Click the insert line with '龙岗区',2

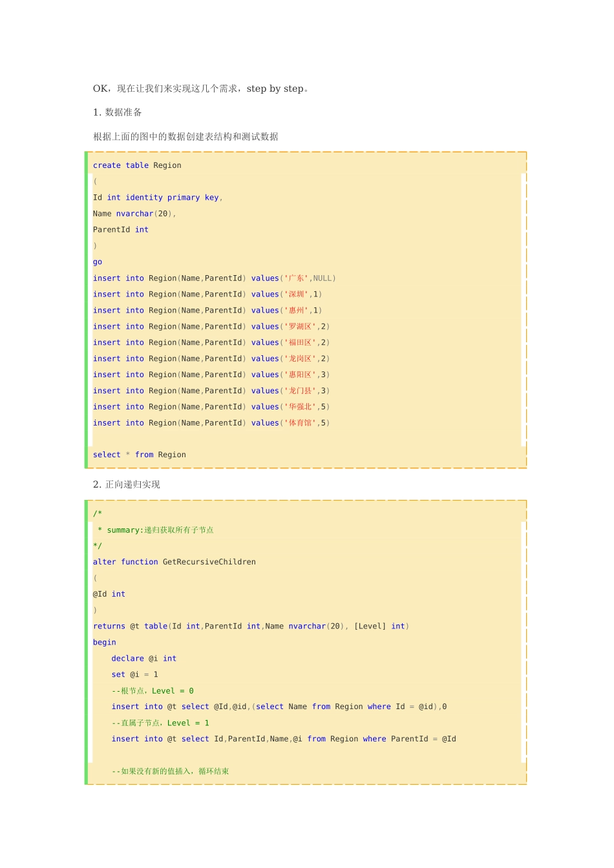coord(211,359)
